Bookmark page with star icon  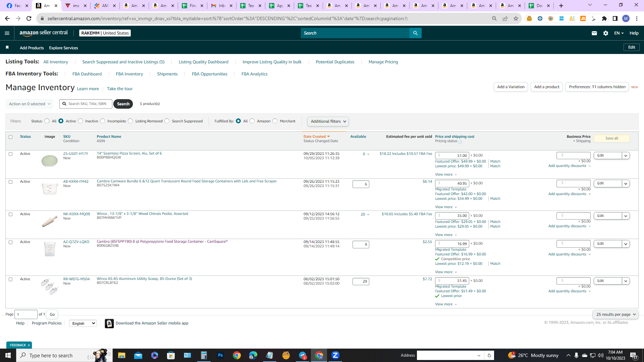[516, 18]
